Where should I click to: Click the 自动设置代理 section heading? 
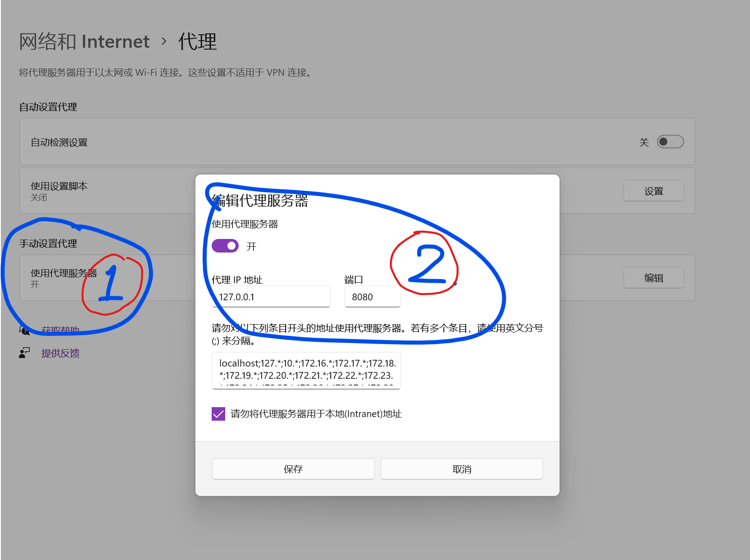(48, 107)
